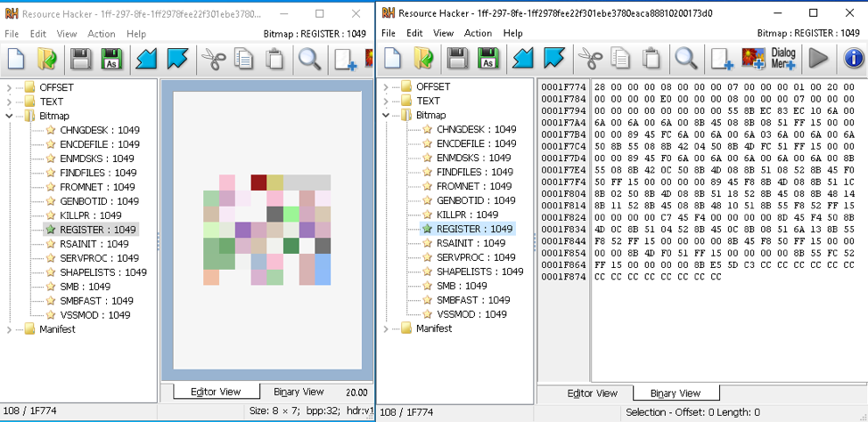Select KILLPR : 1049 in left tree
The height and width of the screenshot is (422, 868).
(90, 215)
